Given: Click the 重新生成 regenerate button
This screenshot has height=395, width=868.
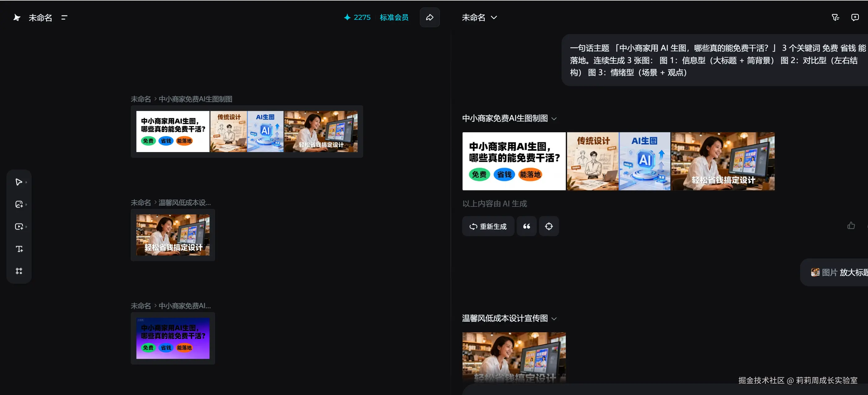Looking at the screenshot, I should [x=488, y=226].
